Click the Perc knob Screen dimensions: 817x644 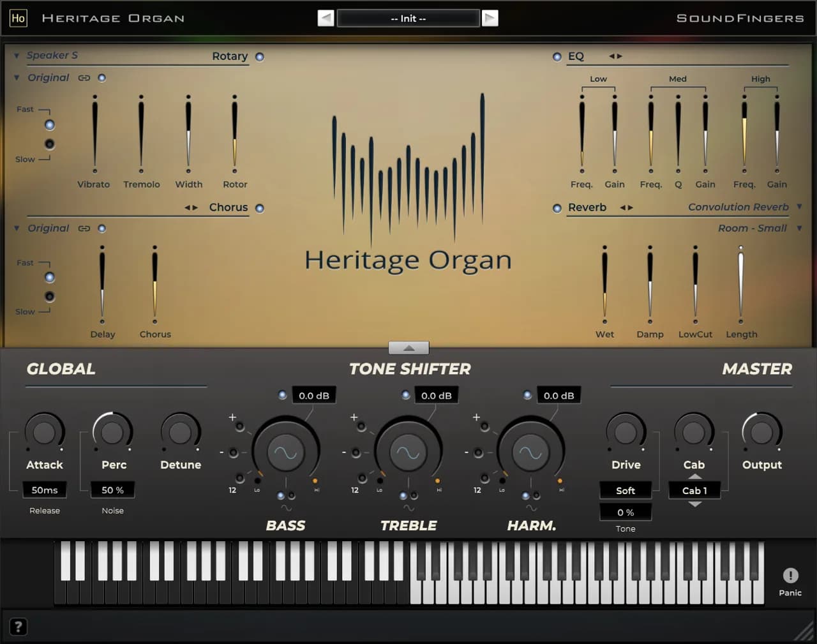112,433
